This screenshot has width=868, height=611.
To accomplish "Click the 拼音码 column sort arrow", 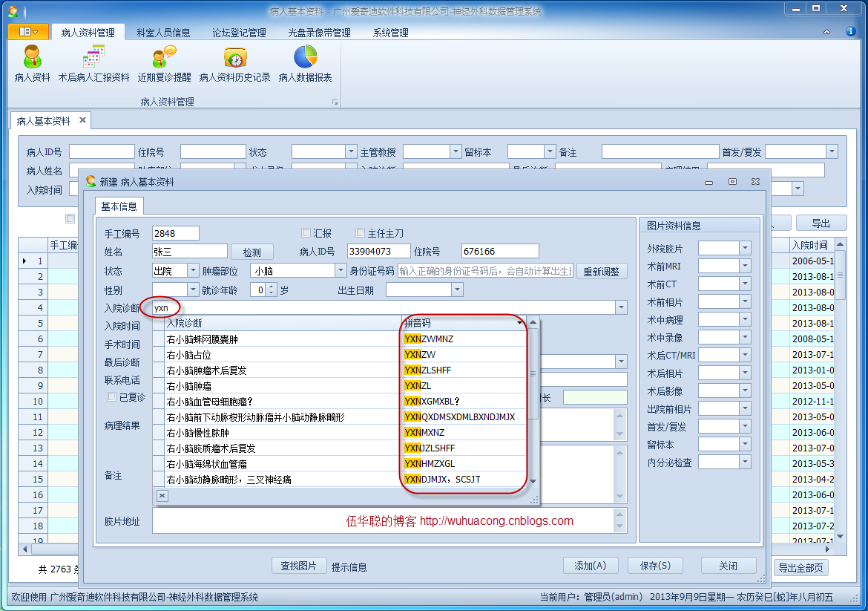I will [519, 322].
